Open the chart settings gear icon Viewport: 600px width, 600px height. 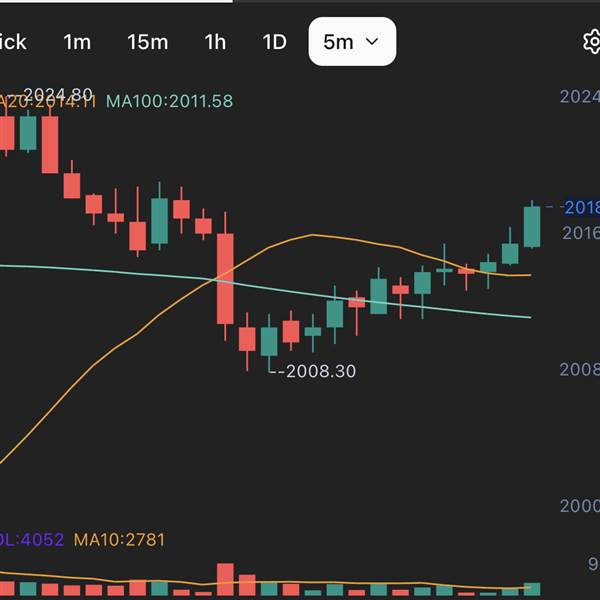coord(591,41)
